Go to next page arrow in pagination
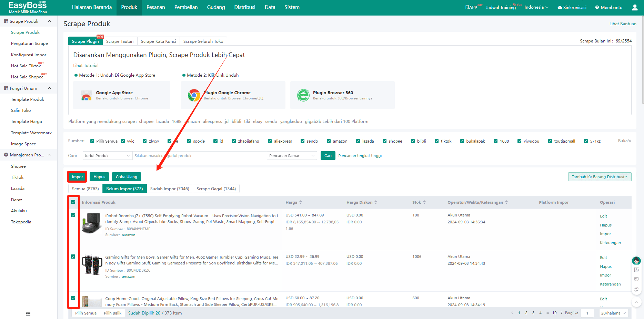644x319 pixels. click(562, 313)
